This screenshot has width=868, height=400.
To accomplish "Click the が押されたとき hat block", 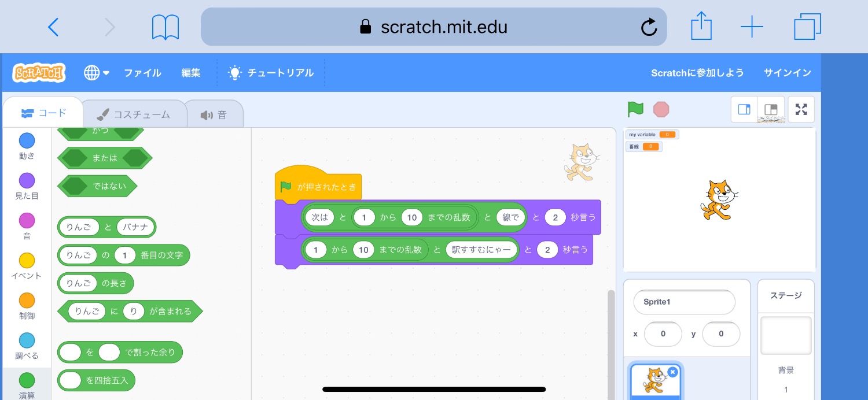I will click(318, 186).
